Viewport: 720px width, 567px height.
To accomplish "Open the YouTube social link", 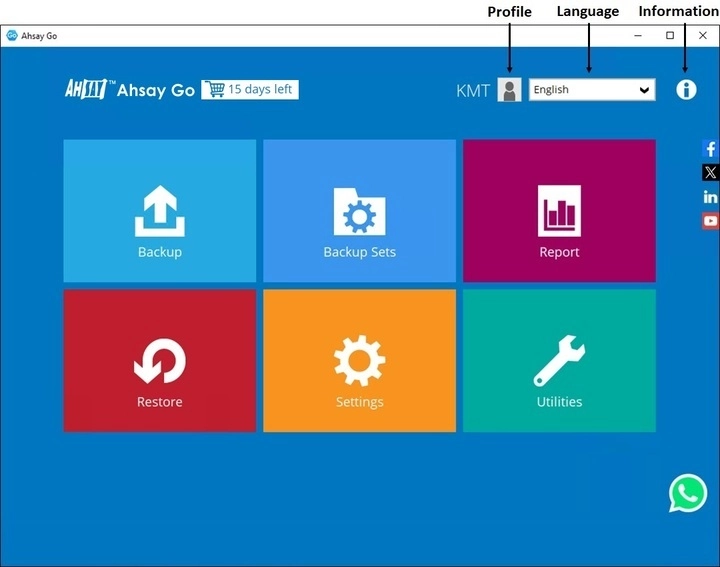I will 710,221.
